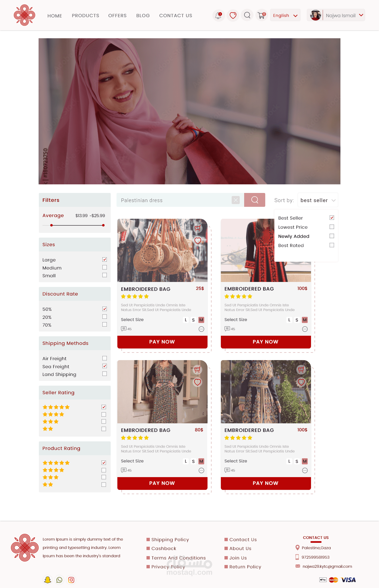The image size is (379, 588).
Task: Click the price slider right handle
Action: click(x=103, y=225)
